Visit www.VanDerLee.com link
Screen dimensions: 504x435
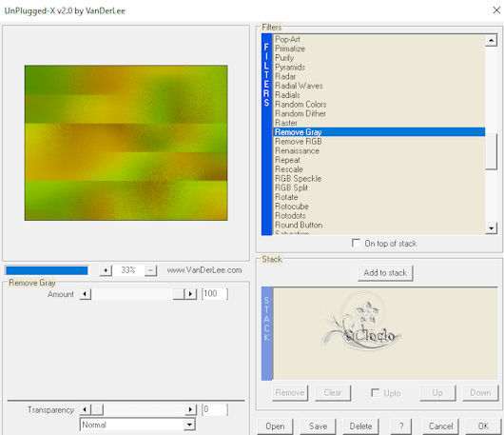point(204,270)
